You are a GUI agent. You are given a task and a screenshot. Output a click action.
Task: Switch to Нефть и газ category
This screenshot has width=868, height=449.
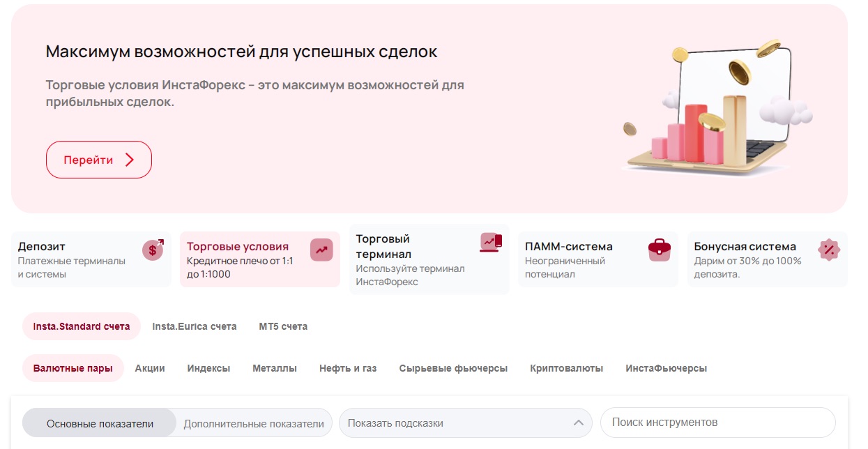[348, 368]
